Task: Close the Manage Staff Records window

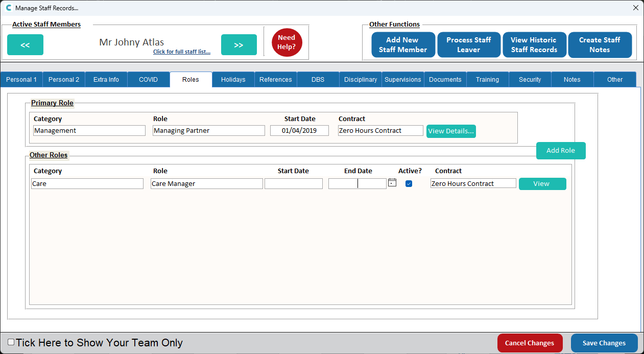Action: [635, 8]
